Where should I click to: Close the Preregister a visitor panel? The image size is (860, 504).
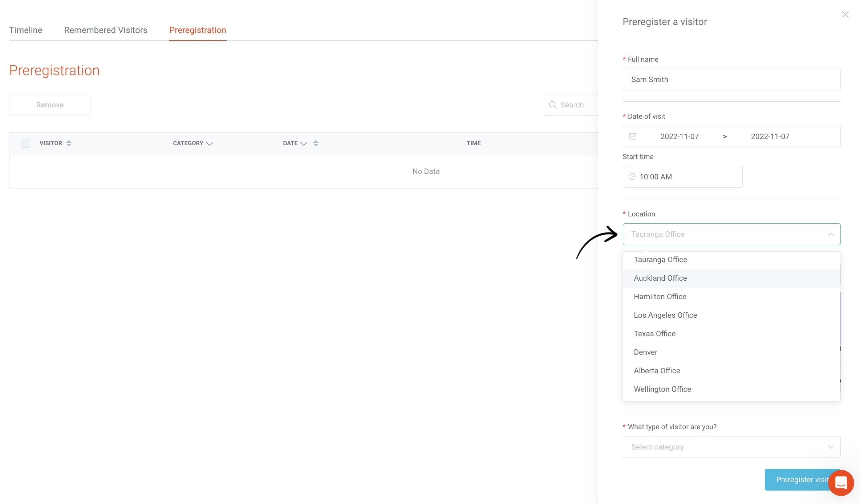[x=845, y=15]
